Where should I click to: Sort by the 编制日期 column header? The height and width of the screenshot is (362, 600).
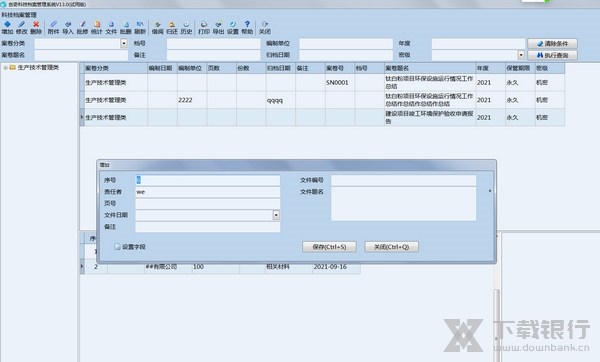(x=162, y=68)
